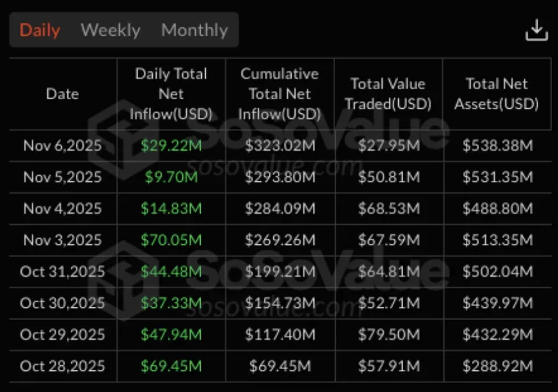The height and width of the screenshot is (392, 558).
Task: Click the $79.50M value traded cell
Action: (388, 335)
